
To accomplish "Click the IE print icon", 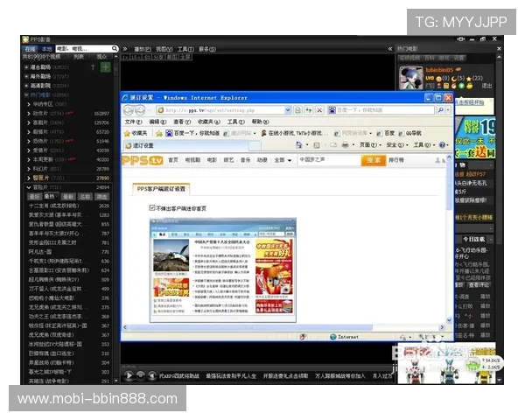I will pos(346,145).
